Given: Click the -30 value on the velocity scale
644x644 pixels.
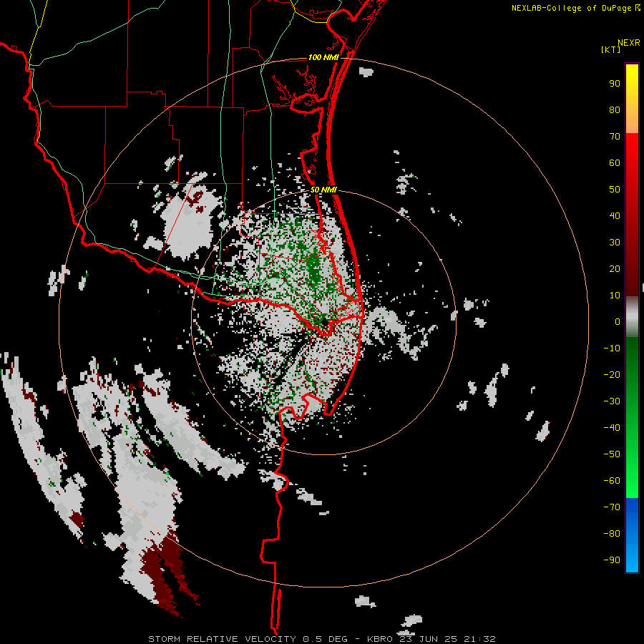Looking at the screenshot, I should pyautogui.click(x=612, y=401).
